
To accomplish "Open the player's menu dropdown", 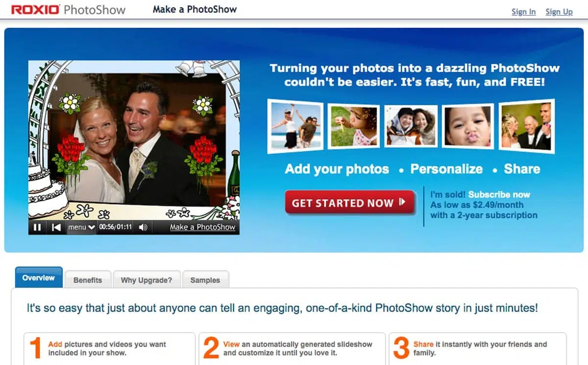I will (x=81, y=227).
